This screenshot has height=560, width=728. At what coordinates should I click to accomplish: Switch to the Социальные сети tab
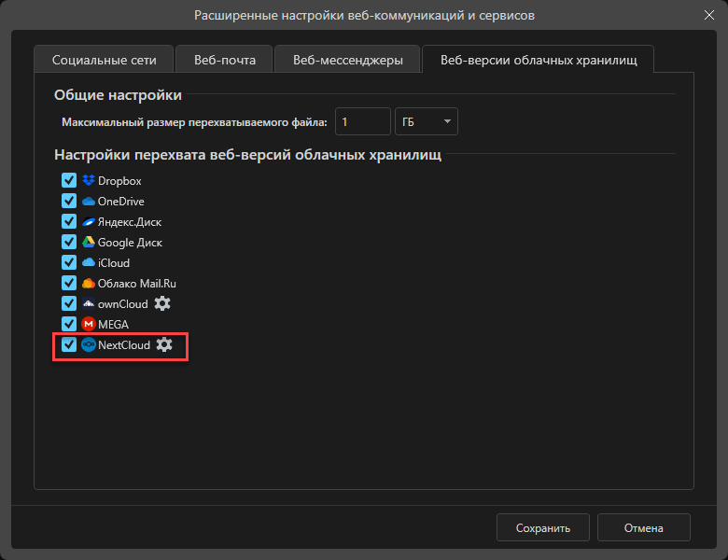coord(104,60)
